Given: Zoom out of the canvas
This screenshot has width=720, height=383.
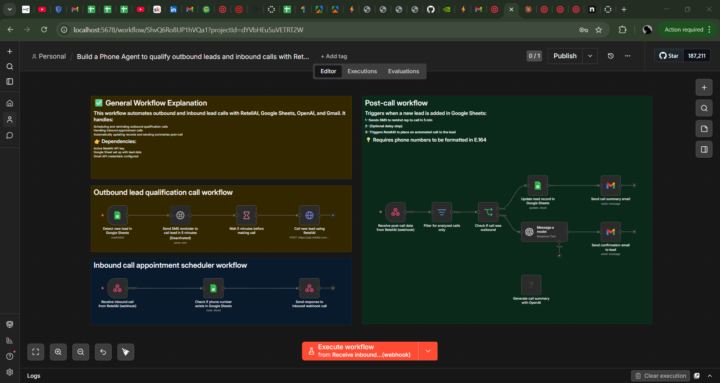Looking at the screenshot, I should coord(80,352).
